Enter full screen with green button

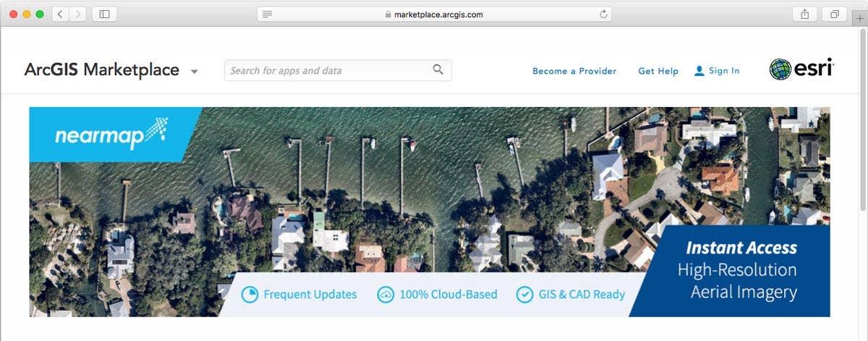click(40, 14)
